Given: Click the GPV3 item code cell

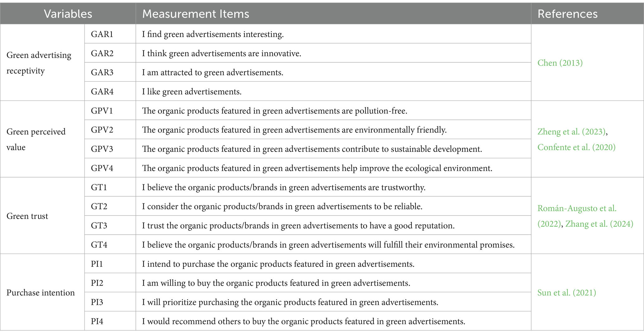Looking at the screenshot, I should pos(110,149).
